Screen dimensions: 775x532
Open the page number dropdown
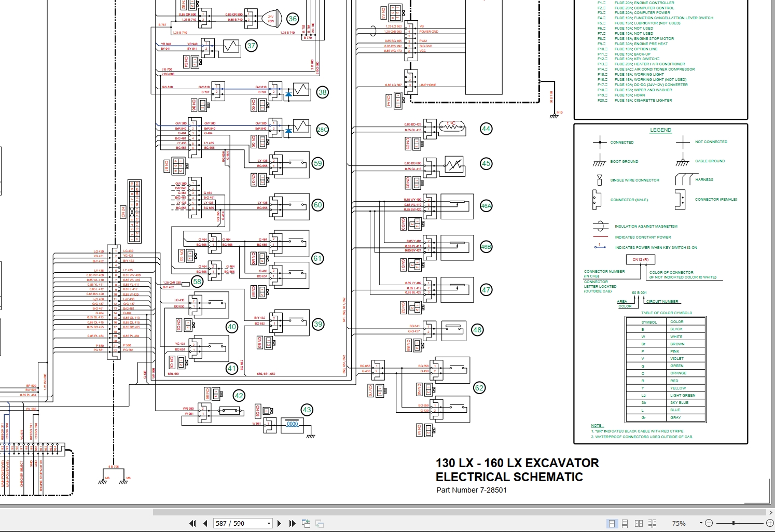(x=269, y=523)
